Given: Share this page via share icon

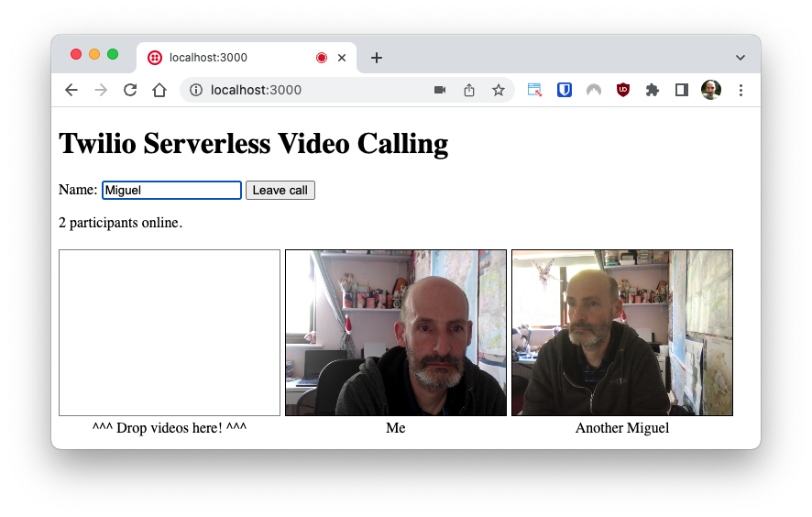Looking at the screenshot, I should coord(469,90).
